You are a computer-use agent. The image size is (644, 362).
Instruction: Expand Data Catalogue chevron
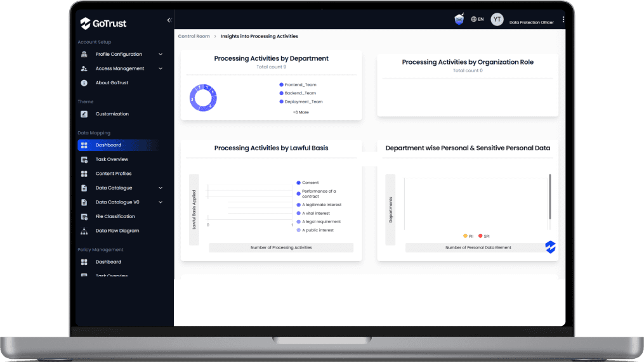(x=161, y=188)
